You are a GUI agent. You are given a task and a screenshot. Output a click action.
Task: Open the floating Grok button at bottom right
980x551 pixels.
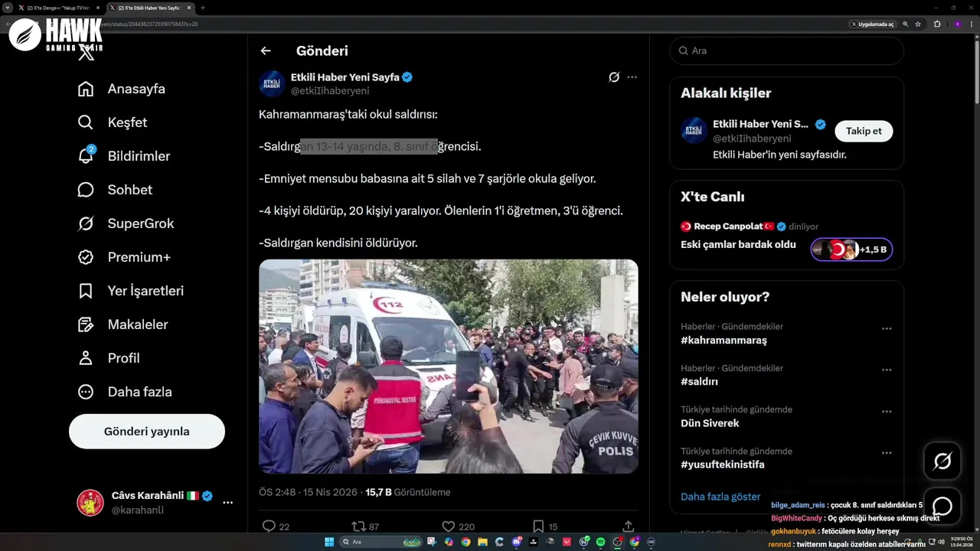pyautogui.click(x=942, y=461)
